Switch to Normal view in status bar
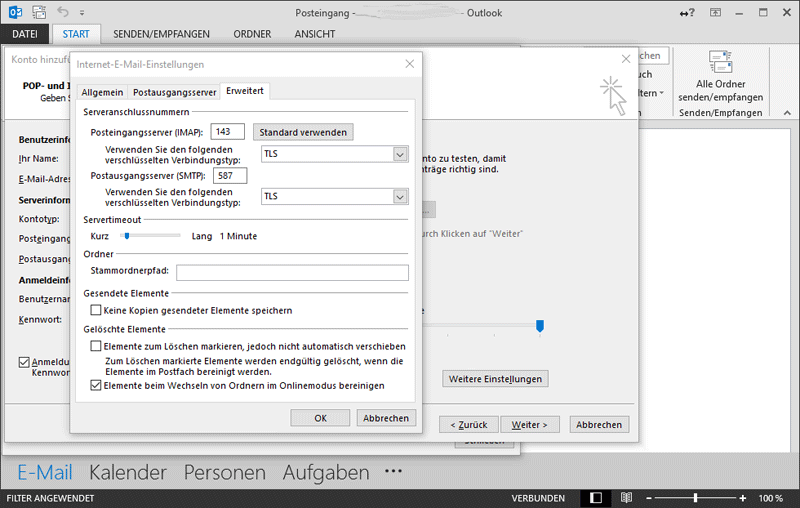Screen dimensions: 800x508 tap(596, 497)
